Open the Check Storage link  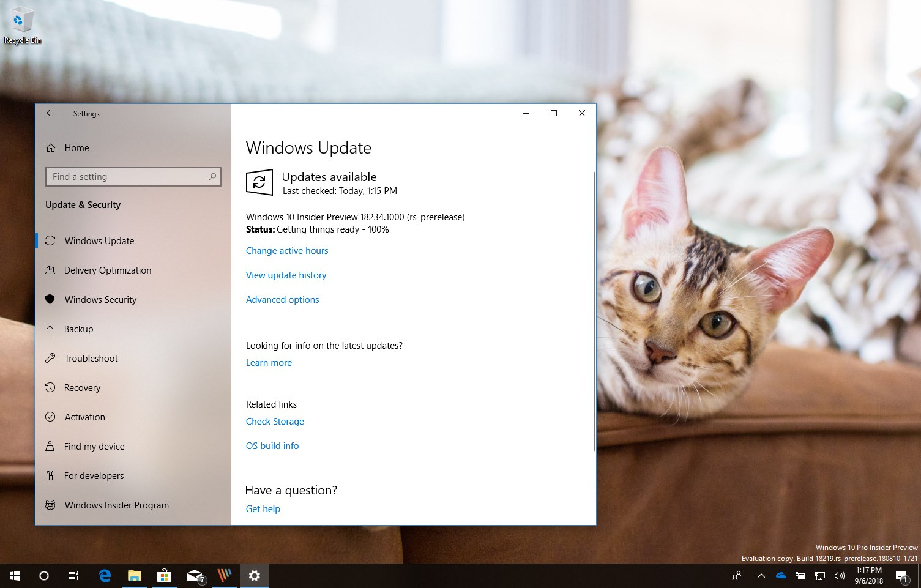275,422
